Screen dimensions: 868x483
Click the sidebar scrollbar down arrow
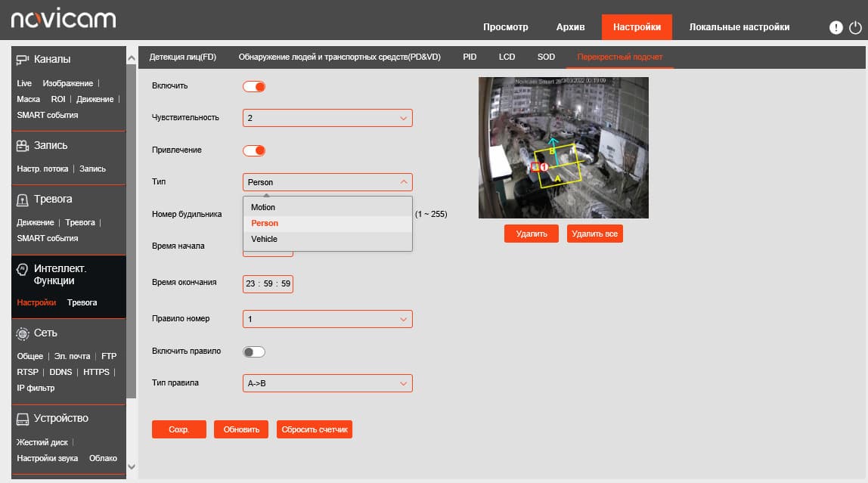coord(132,466)
